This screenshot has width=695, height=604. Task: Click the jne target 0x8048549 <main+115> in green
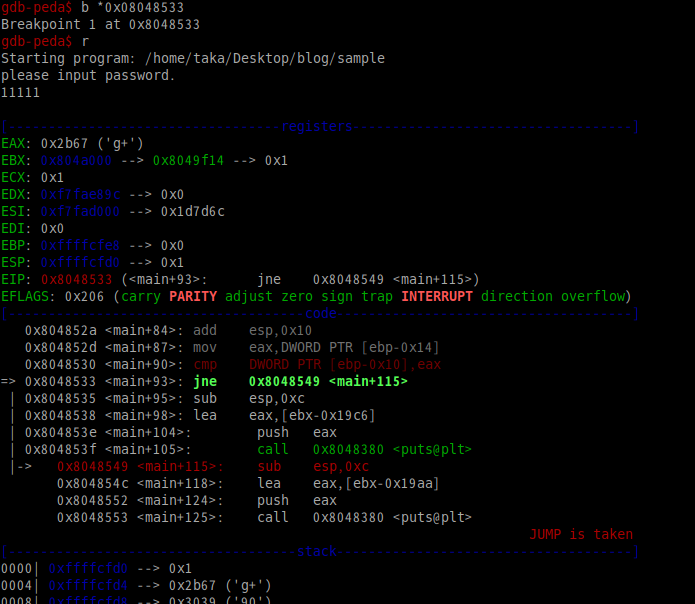click(x=328, y=382)
